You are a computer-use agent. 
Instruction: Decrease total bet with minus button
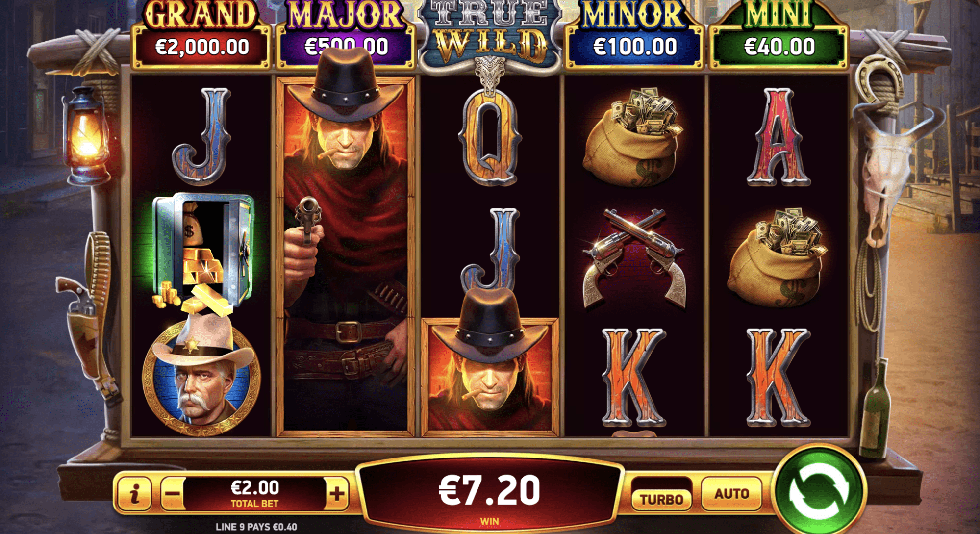coord(173,493)
